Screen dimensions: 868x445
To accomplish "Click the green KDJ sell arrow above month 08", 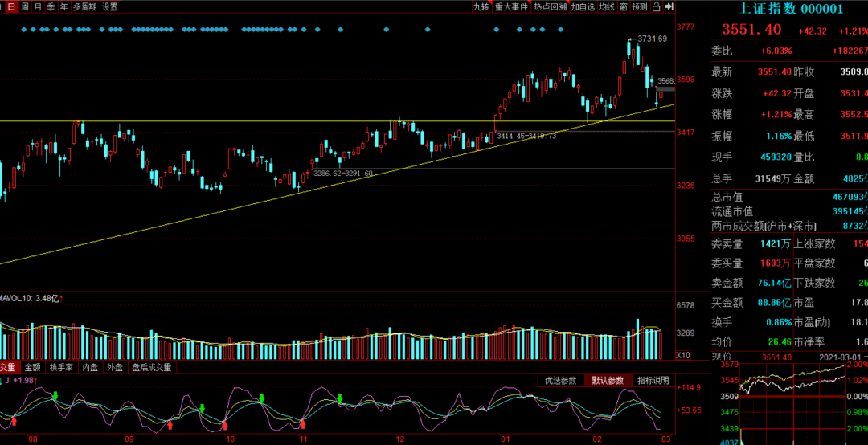I will 55,395.
